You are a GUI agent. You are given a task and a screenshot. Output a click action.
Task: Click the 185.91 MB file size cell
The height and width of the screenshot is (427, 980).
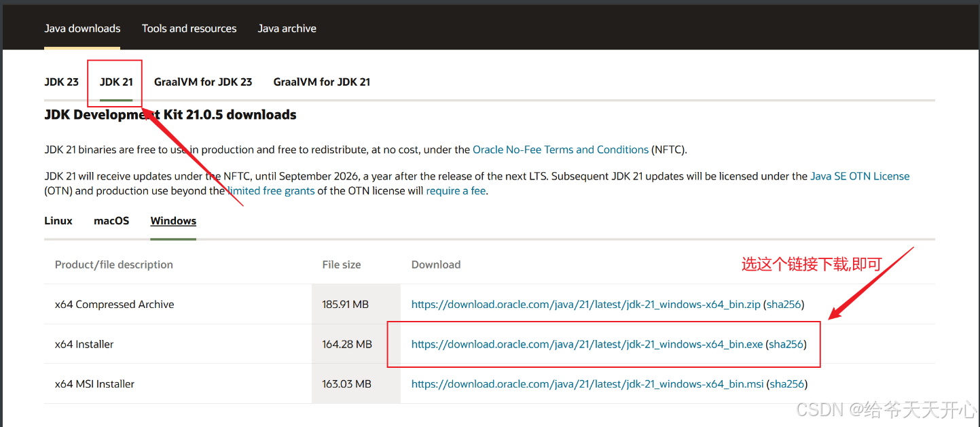pyautogui.click(x=356, y=305)
